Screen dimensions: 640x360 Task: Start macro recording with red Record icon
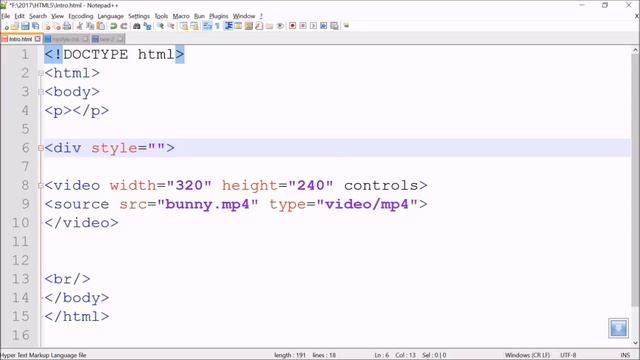pos(292,26)
